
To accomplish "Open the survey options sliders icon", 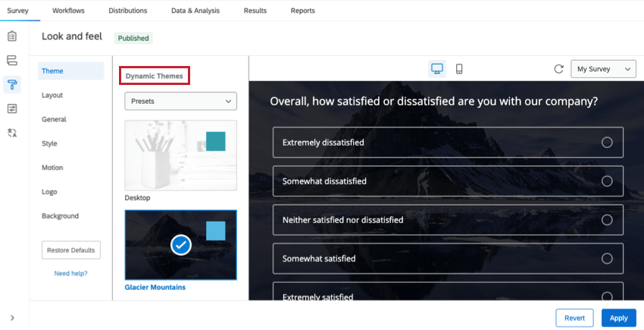I will point(12,108).
